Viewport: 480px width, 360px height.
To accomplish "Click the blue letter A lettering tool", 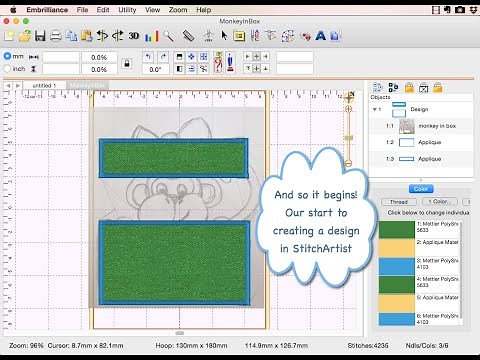I will tap(321, 36).
